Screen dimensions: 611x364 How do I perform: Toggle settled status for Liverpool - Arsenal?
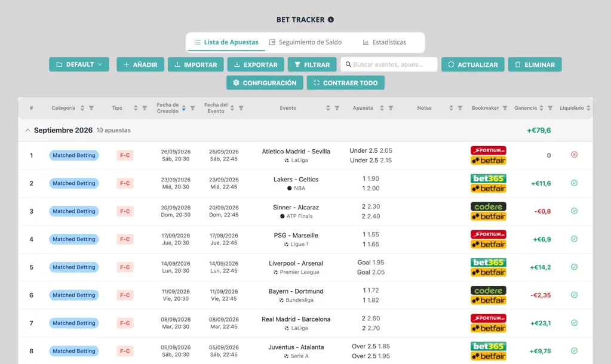tap(574, 267)
